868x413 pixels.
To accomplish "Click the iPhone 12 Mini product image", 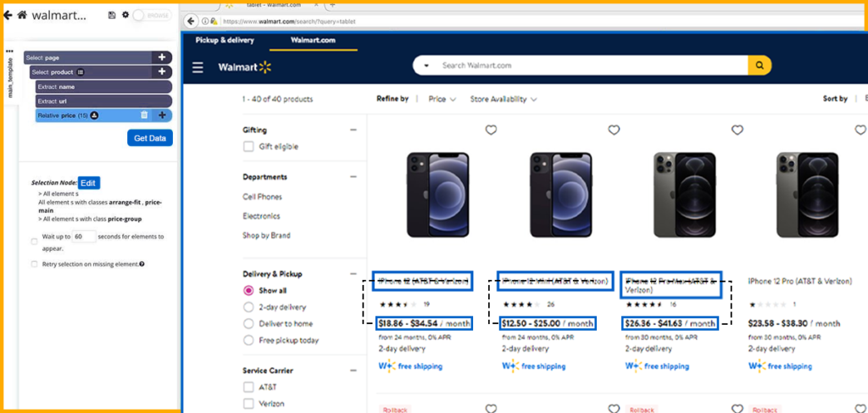I will [561, 195].
